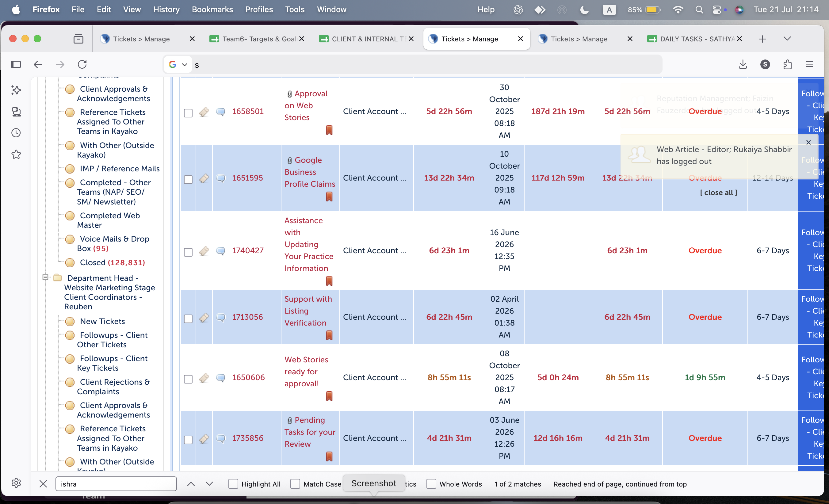The image size is (829, 504).
Task: Open Google Business Profile Claims ticket
Action: pos(310,172)
